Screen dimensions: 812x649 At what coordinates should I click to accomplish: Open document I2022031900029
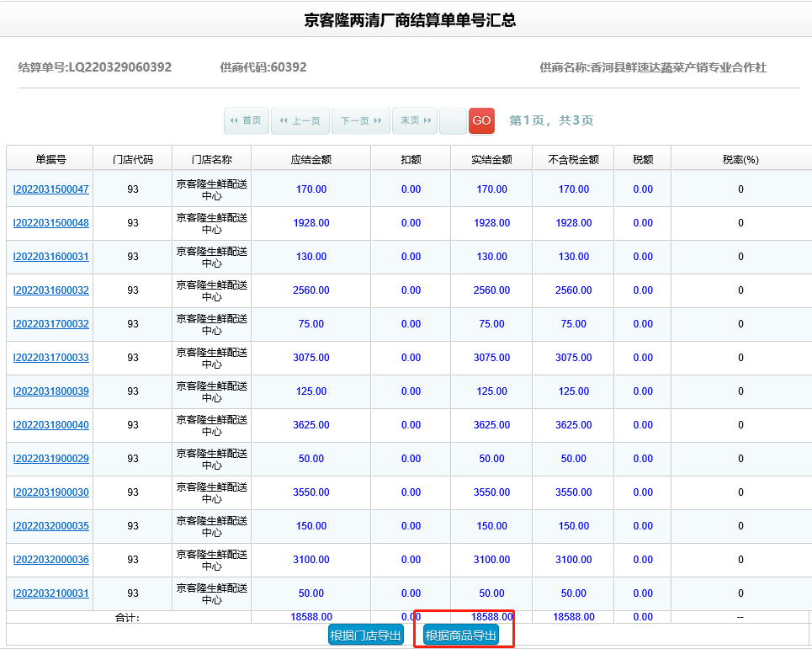click(50, 459)
